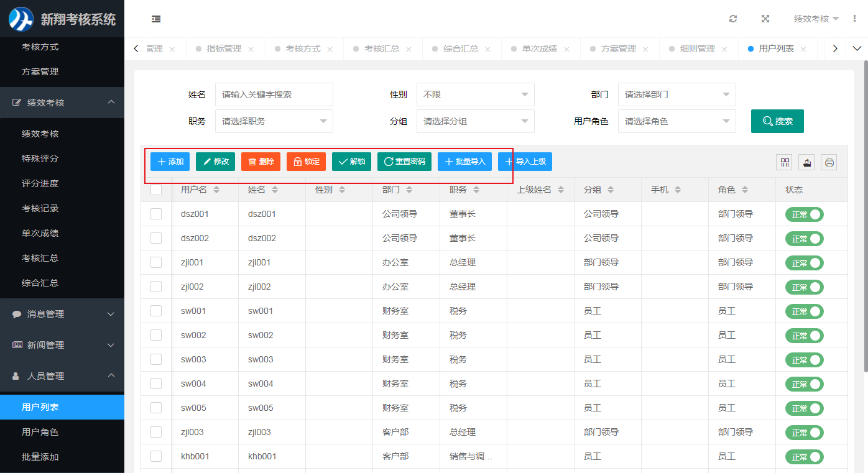Click the print icon above the table
Viewport: 868px width, 473px height.
829,162
